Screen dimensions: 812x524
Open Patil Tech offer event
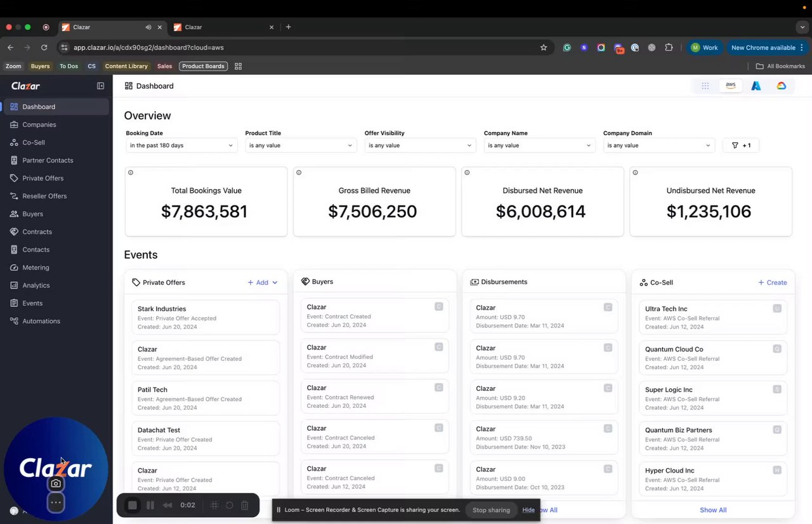click(206, 398)
